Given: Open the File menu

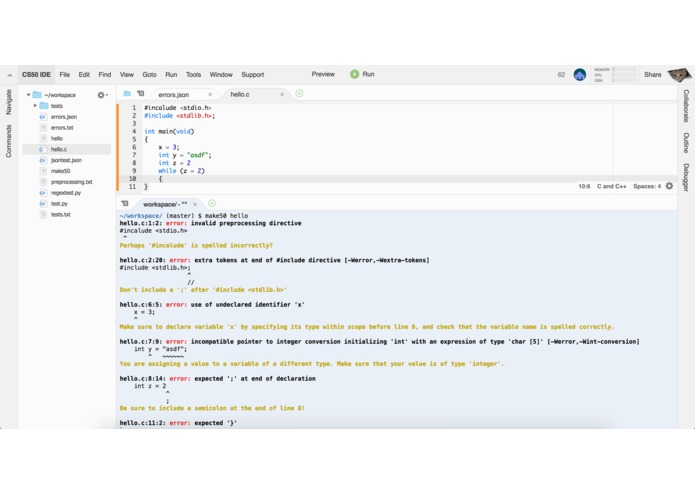Looking at the screenshot, I should pos(65,75).
